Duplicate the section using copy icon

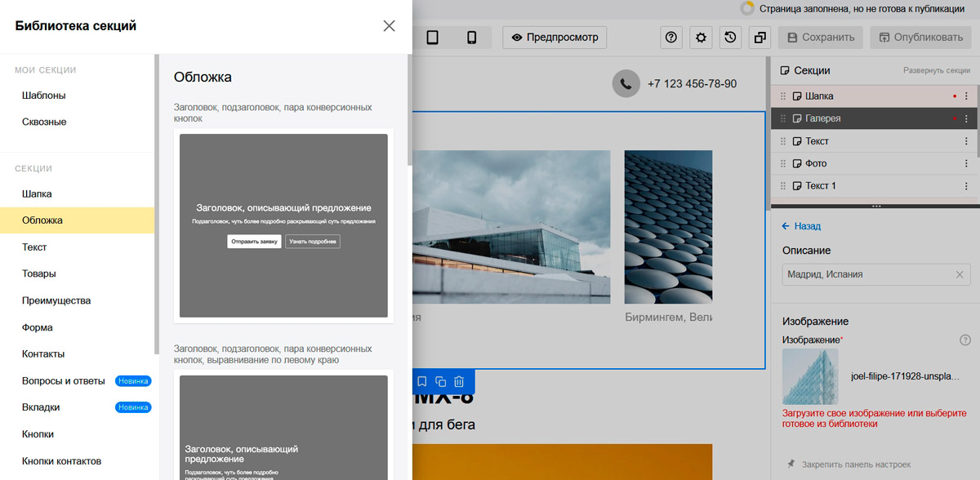point(440,381)
